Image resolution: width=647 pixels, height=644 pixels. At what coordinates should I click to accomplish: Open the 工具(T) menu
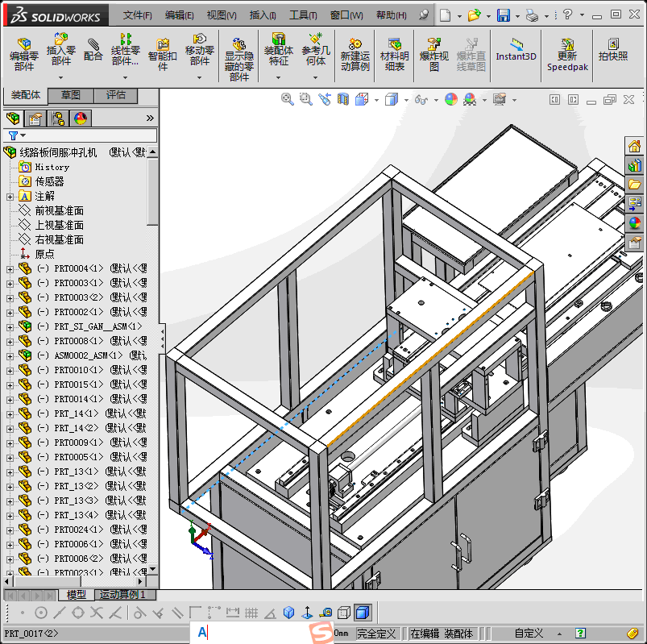(303, 15)
